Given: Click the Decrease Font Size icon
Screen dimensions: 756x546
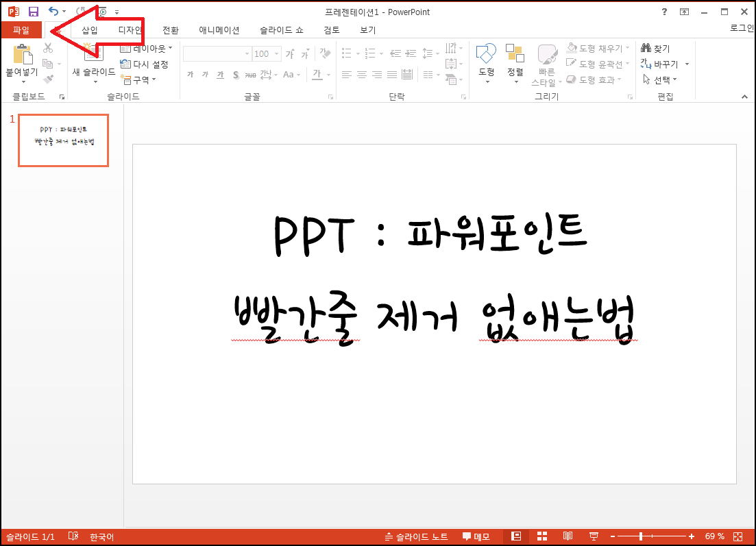Looking at the screenshot, I should click(305, 53).
